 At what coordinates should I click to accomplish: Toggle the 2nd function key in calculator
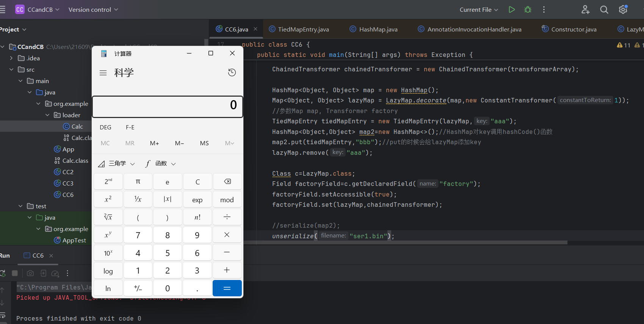(108, 182)
